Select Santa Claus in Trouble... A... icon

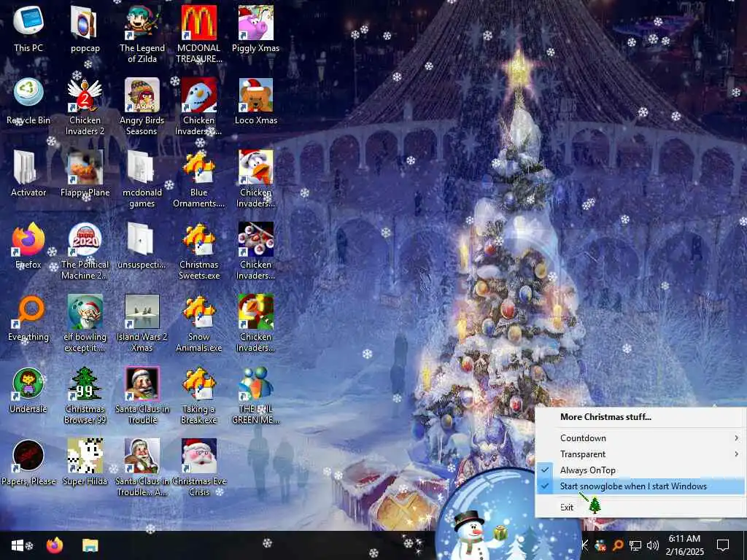point(142,467)
